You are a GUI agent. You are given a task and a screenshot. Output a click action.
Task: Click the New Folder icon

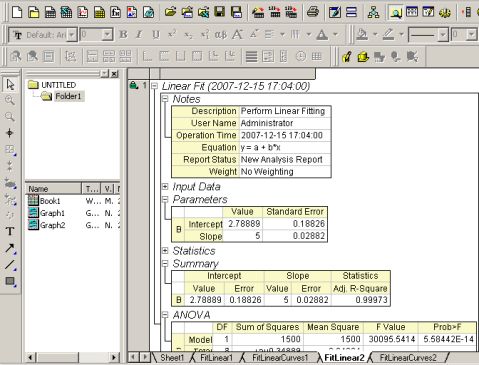(x=33, y=12)
